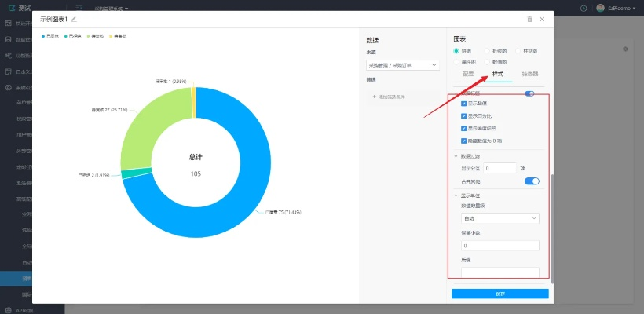
Task: Click the trash delete icon in dialog header
Action: [x=529, y=19]
